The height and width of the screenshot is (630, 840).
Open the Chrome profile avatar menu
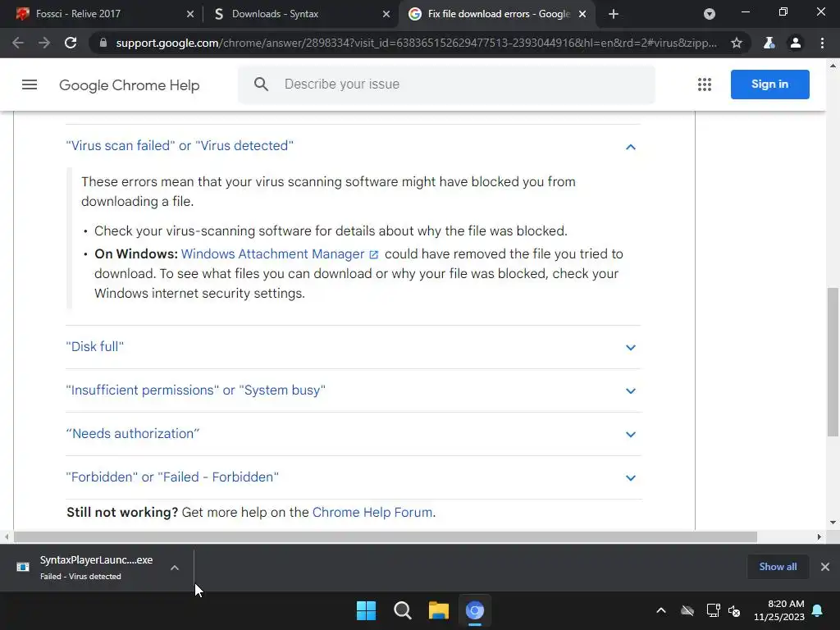[x=796, y=43]
